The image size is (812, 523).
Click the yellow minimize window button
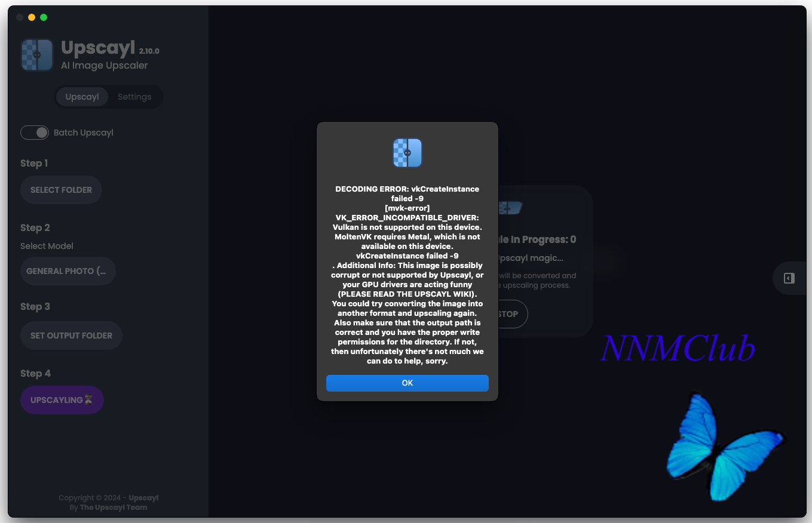tap(32, 17)
